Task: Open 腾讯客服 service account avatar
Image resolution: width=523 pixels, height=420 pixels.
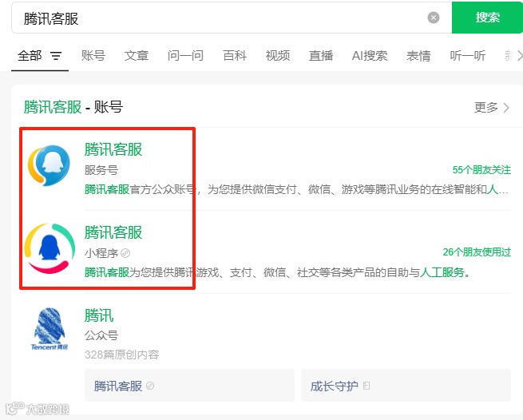Action: coord(49,165)
